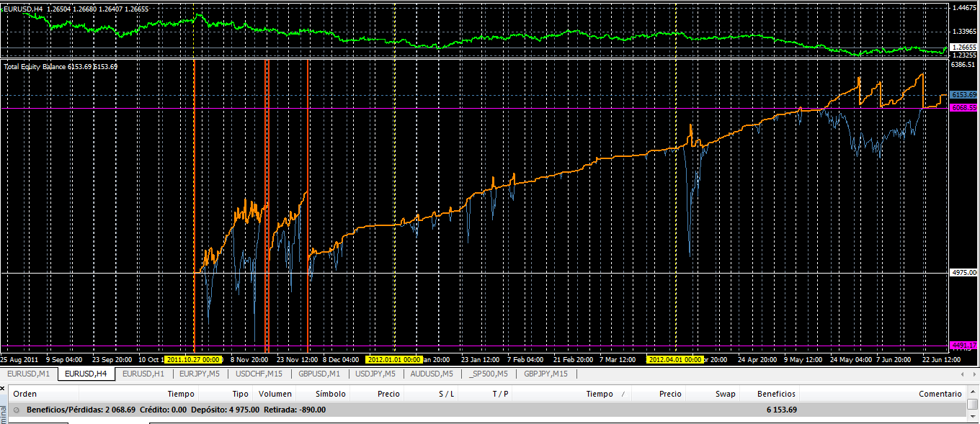Click the Total Equity Balance indicator label
Image resolution: width=980 pixels, height=424 pixels.
61,66
